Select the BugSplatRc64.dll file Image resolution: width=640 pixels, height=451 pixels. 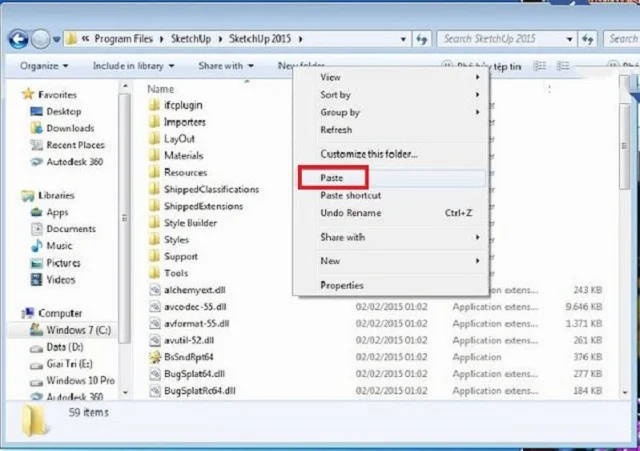(200, 391)
